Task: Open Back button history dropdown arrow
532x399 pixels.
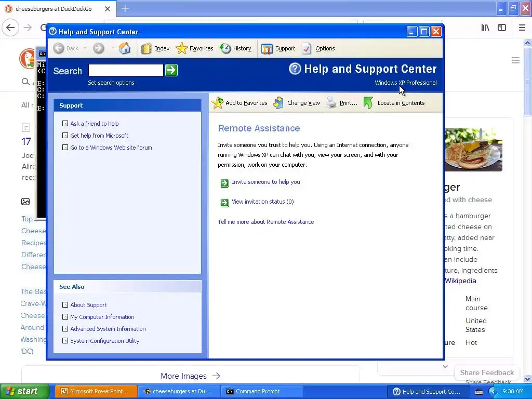Action: 85,48
